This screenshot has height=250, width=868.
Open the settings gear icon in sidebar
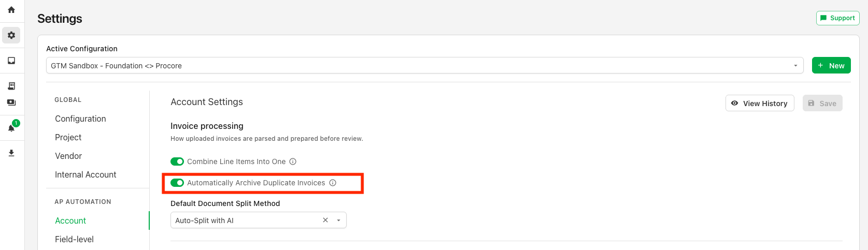pos(11,35)
